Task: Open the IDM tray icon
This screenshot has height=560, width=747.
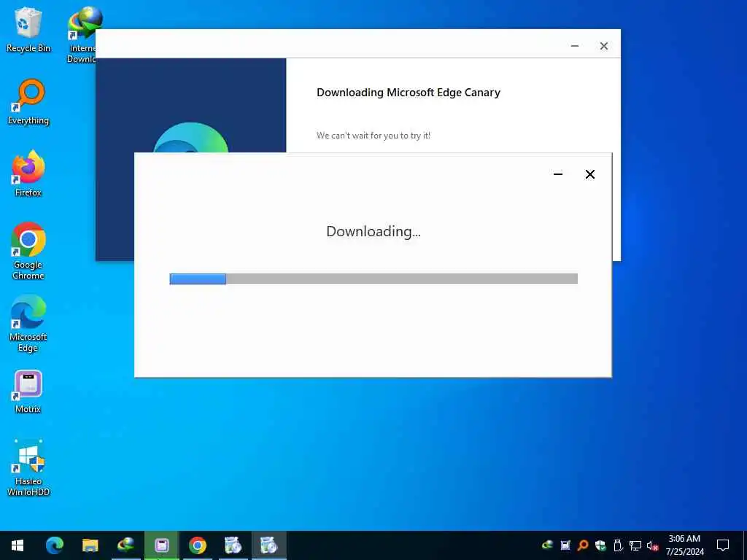Action: point(547,545)
